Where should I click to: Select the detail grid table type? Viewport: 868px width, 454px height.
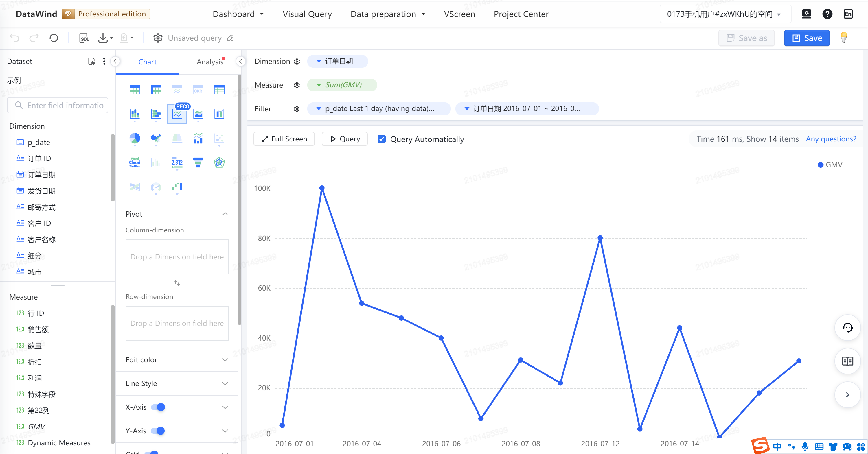[219, 90]
